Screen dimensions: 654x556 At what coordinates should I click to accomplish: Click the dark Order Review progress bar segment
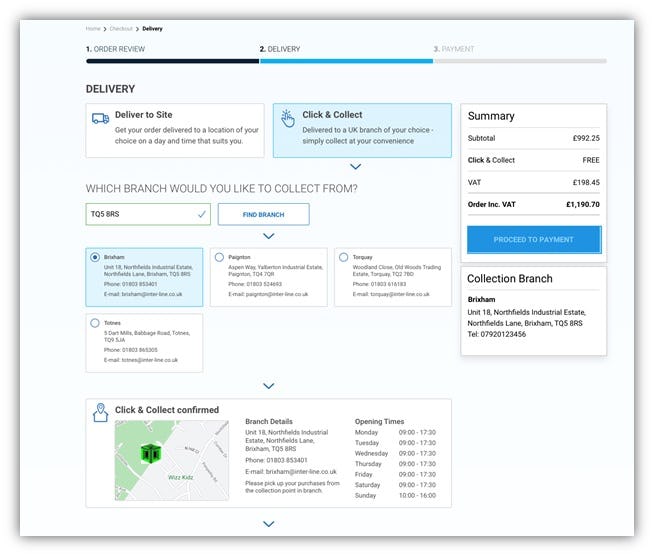[x=173, y=61]
